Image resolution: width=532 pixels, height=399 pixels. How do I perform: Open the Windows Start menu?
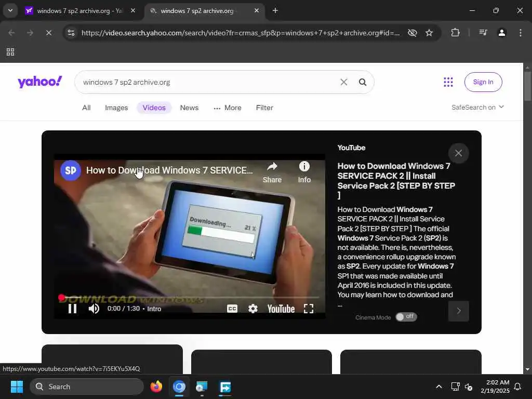tap(17, 387)
